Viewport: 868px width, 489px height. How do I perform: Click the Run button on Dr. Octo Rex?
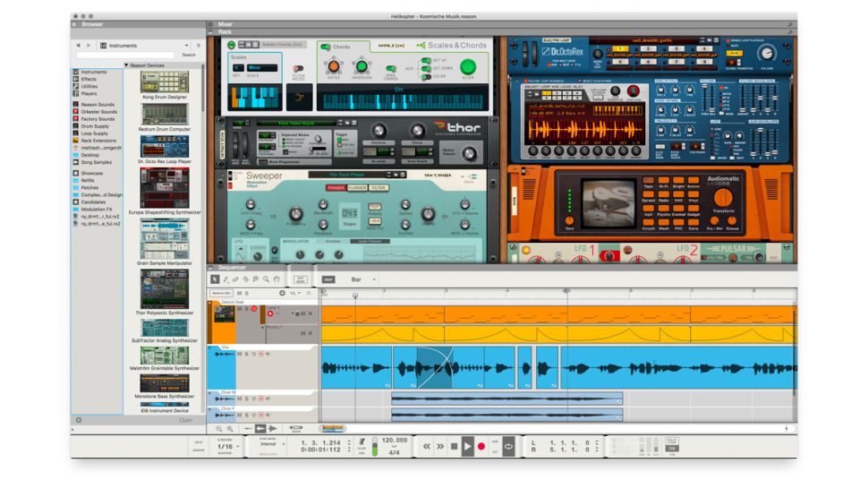coord(735,53)
